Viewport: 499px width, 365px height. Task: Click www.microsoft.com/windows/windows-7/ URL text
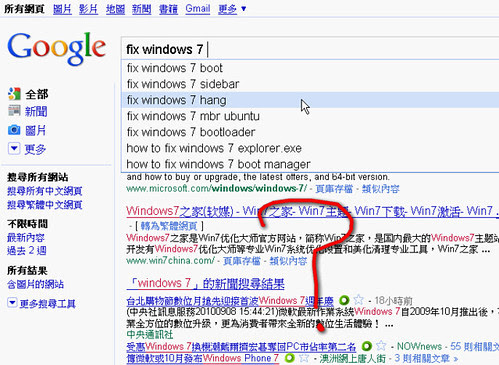pos(216,189)
